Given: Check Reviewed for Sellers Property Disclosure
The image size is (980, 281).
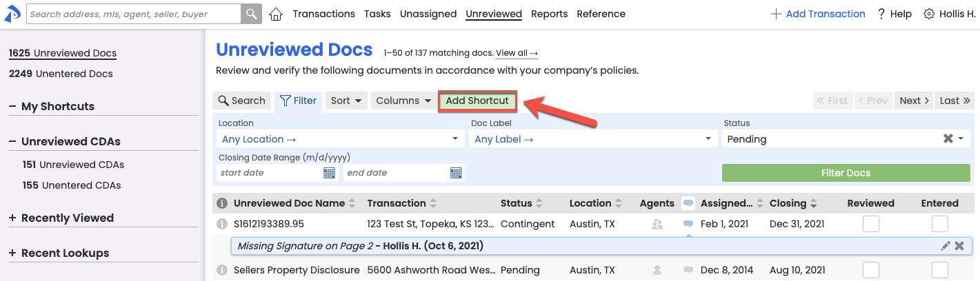Looking at the screenshot, I should pos(871,270).
